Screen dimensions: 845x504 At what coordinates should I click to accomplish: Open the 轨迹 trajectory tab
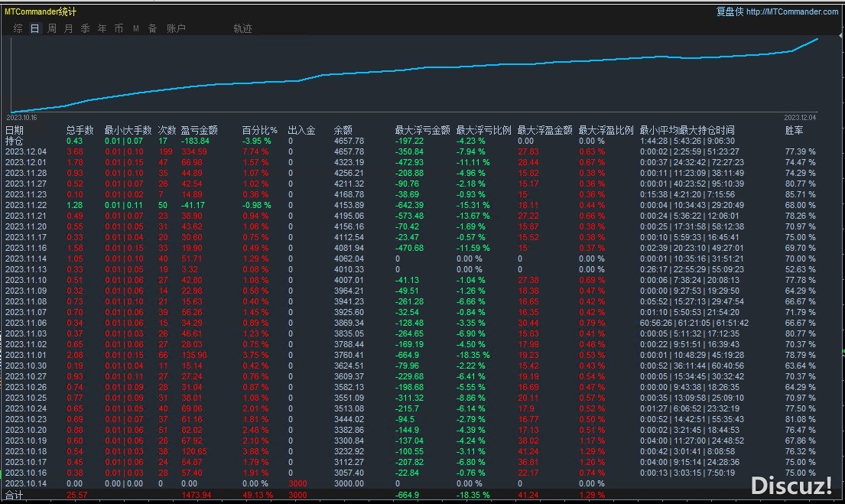click(242, 28)
